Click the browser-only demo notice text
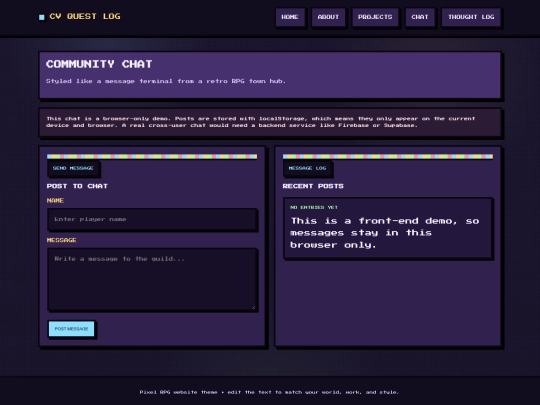 [x=261, y=122]
